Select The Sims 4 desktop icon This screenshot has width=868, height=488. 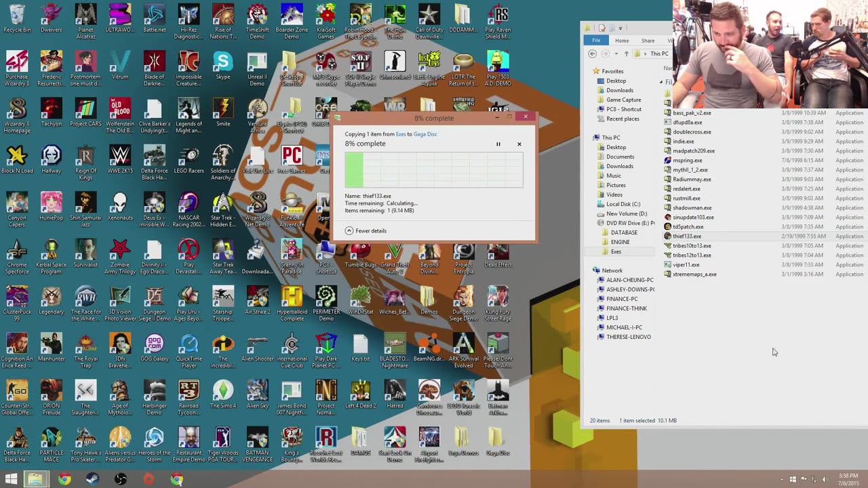223,394
